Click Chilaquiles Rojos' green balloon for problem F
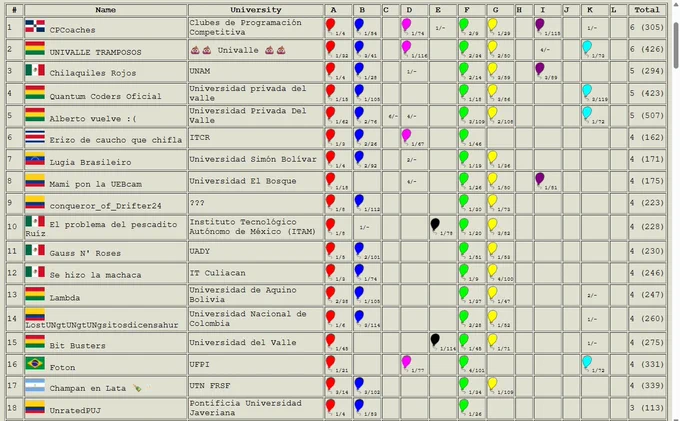This screenshot has height=421, width=680. (x=464, y=69)
